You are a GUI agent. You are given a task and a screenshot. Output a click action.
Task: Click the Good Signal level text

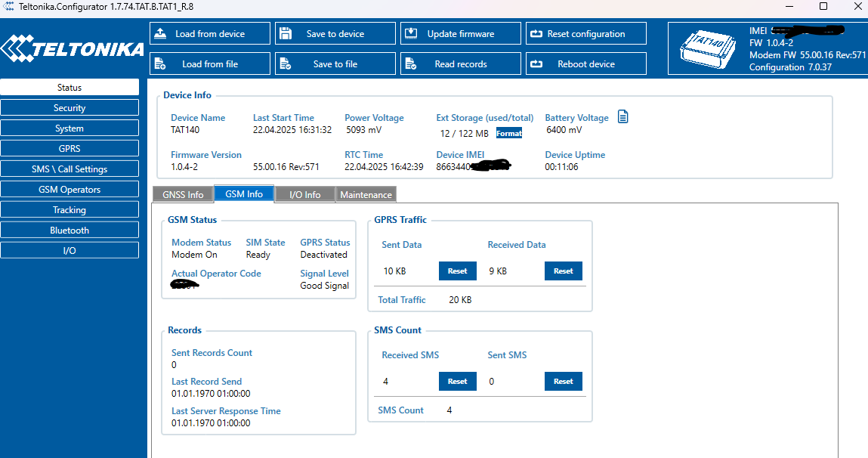(x=324, y=286)
